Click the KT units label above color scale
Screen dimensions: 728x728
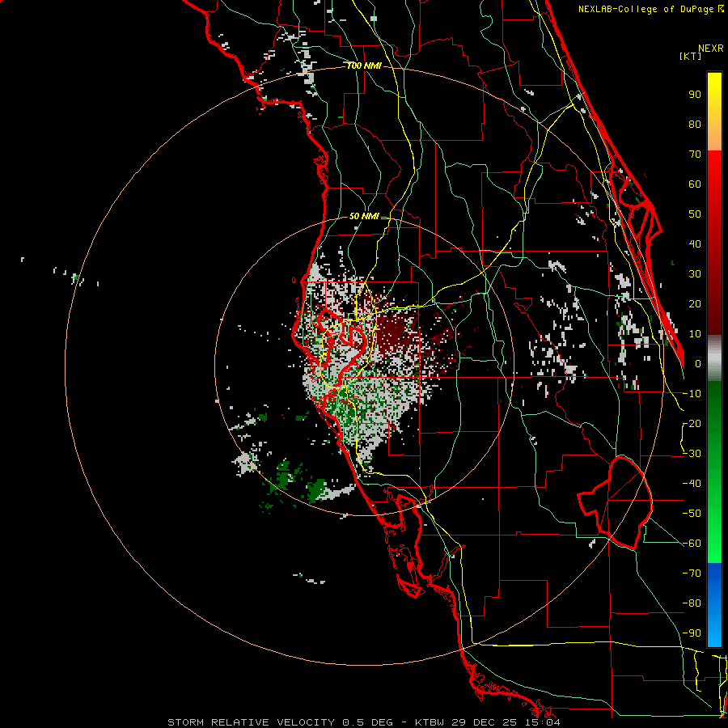tap(690, 56)
